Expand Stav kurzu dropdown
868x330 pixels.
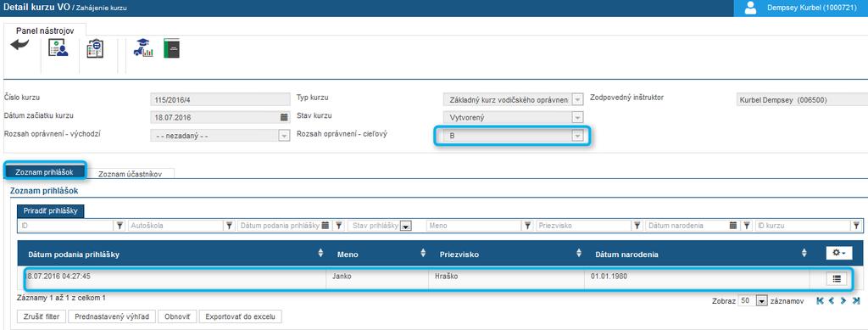pos(577,117)
